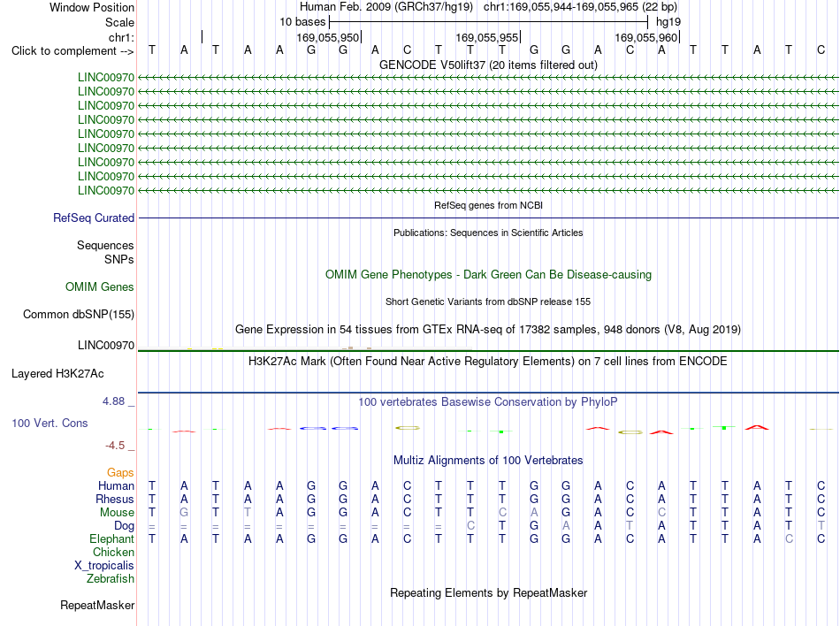Select the X_tropicalis species row label
This screenshot has width=840, height=626.
click(x=104, y=566)
